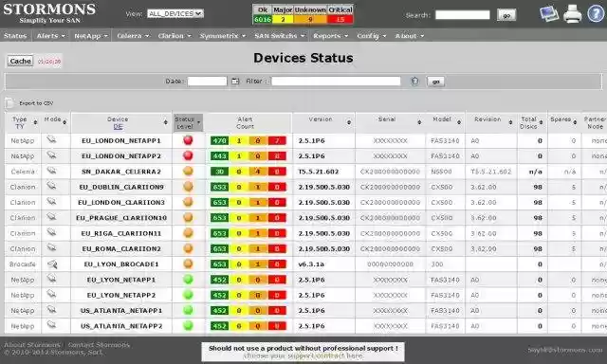Click the search go button
Image resolution: width=607 pixels, height=364 pixels.
(506, 15)
